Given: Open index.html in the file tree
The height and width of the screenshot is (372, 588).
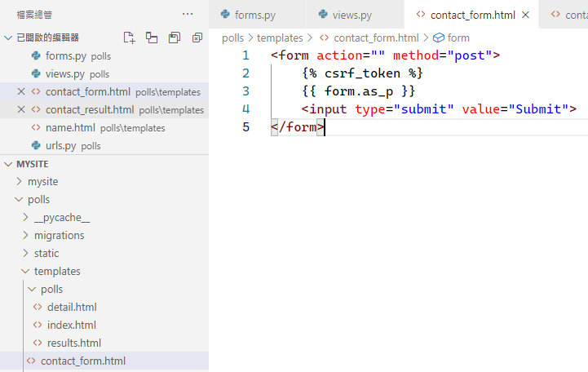Looking at the screenshot, I should pos(71,325).
